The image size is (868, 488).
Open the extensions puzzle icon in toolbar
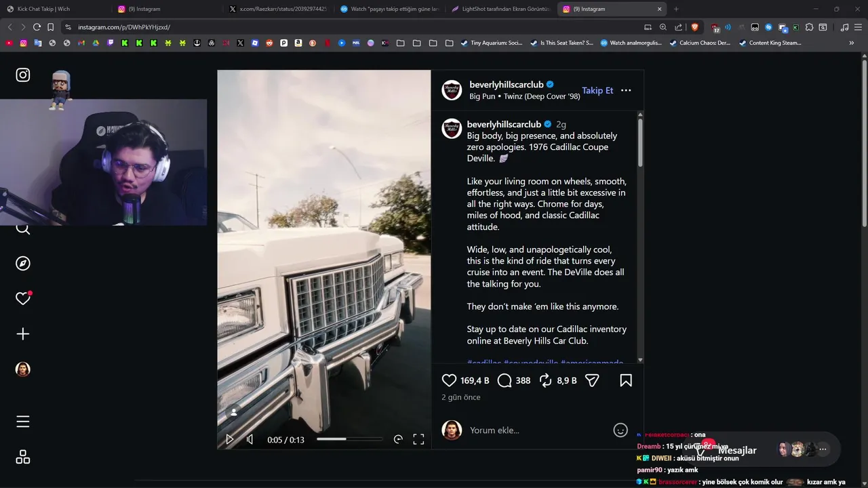(x=809, y=27)
